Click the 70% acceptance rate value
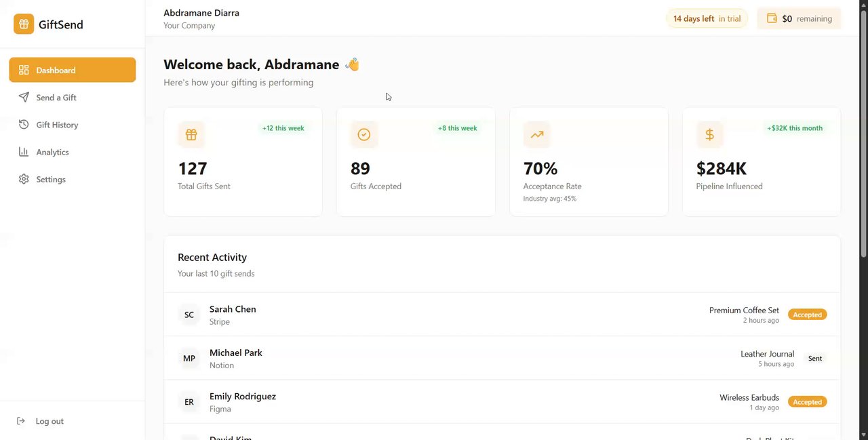 540,168
